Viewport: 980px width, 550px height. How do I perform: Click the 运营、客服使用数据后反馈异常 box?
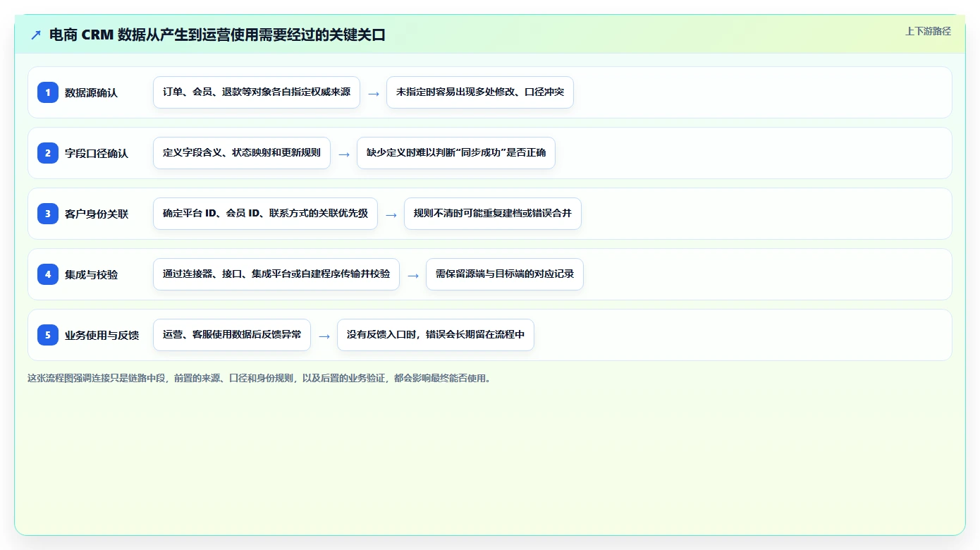232,335
